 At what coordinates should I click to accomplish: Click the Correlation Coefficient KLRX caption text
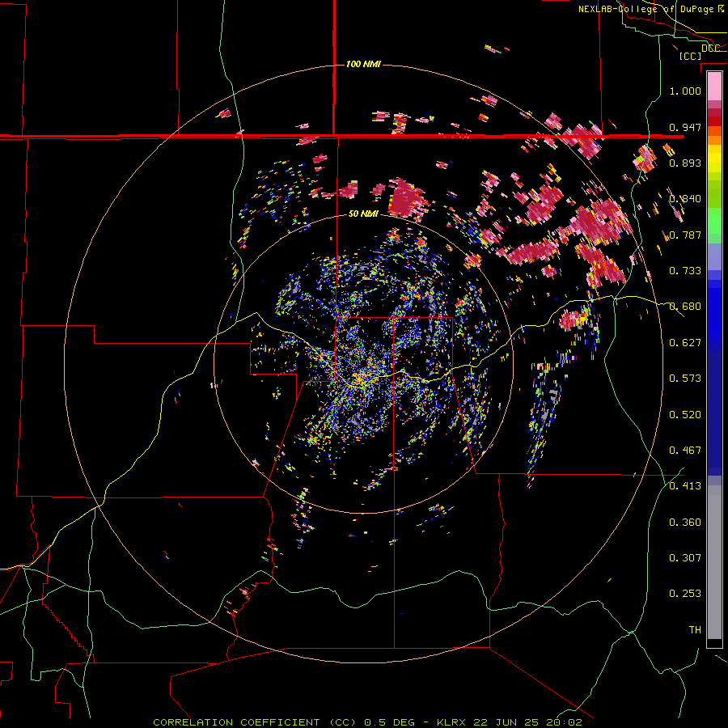367,722
